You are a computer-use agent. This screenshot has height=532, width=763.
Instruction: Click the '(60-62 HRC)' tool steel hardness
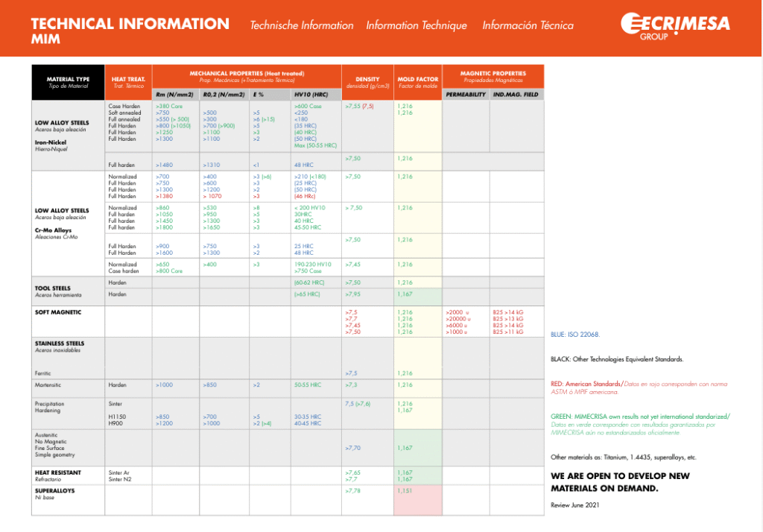tap(309, 283)
